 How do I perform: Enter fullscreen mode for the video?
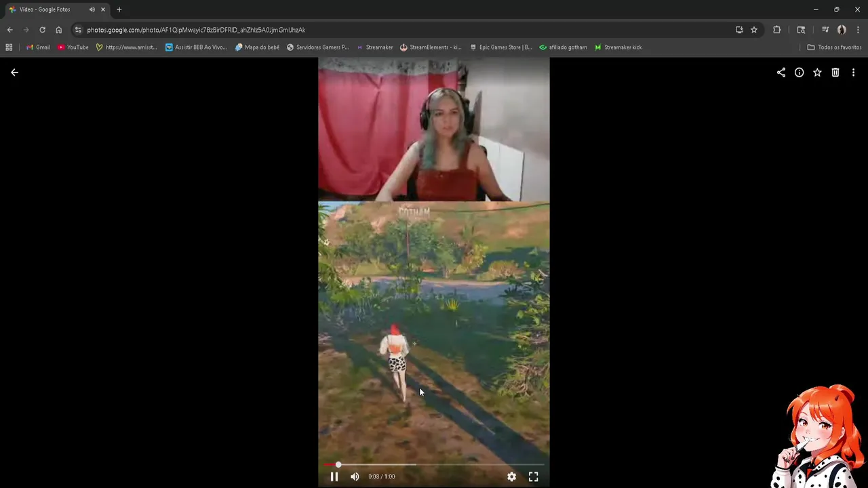534,476
